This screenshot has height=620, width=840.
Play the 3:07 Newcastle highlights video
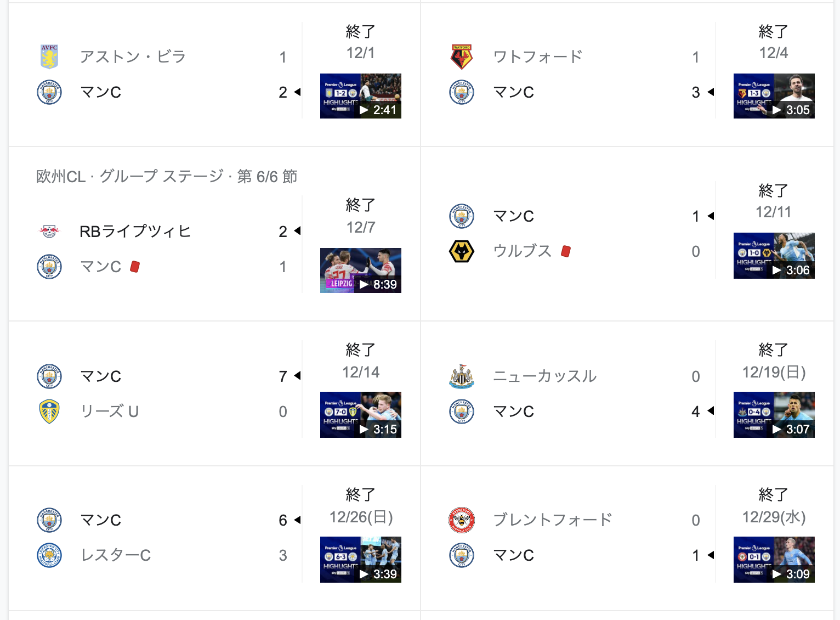pyautogui.click(x=774, y=415)
